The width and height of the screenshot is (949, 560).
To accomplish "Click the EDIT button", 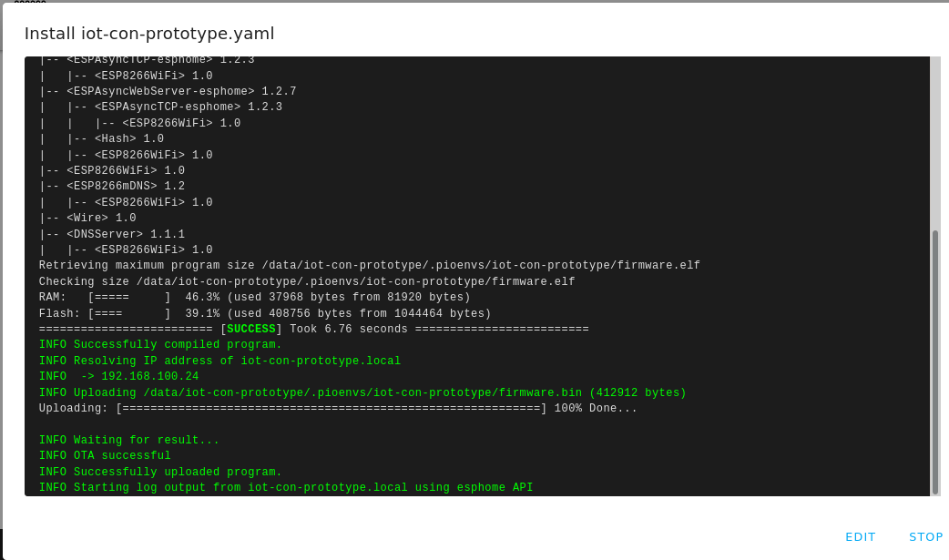I will click(x=860, y=537).
